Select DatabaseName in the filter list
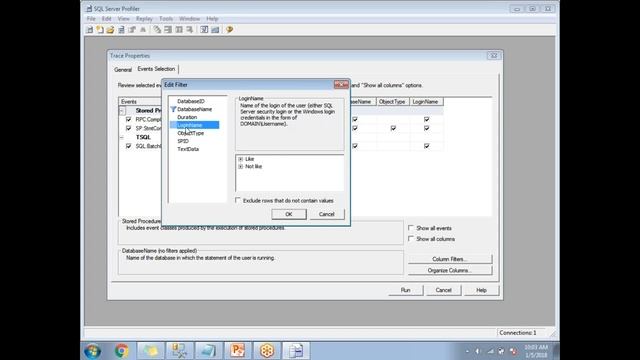 point(194,109)
